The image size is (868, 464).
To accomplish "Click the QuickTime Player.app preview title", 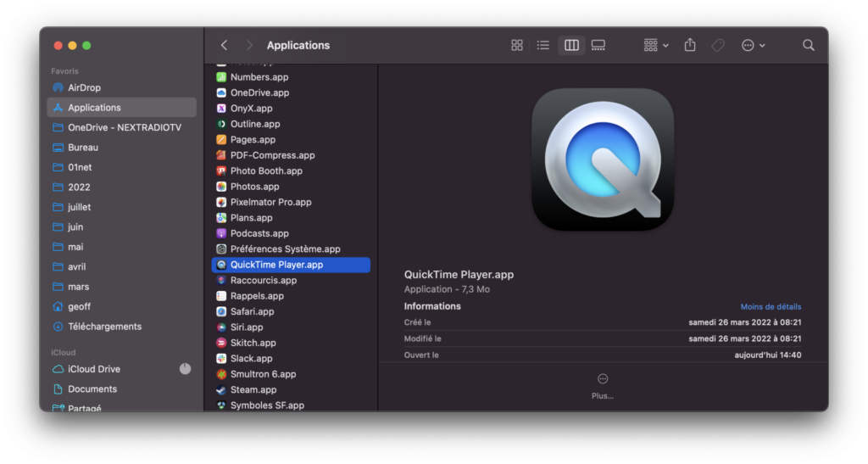I will click(459, 275).
